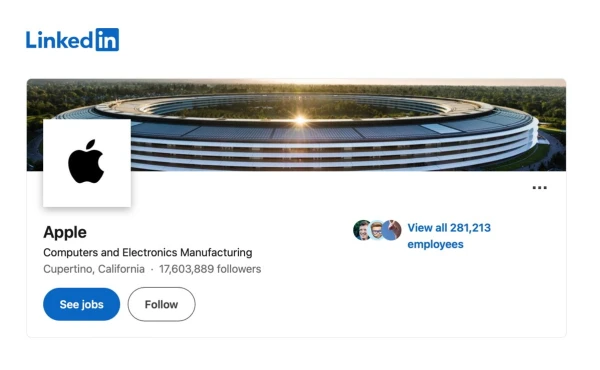Click the blue "in" LinkedIn logo box
Screen dimensions: 600x370
click(x=107, y=39)
